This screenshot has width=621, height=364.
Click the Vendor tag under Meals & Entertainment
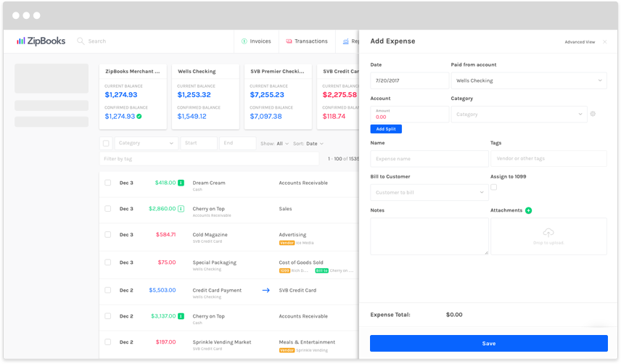pyautogui.click(x=287, y=350)
